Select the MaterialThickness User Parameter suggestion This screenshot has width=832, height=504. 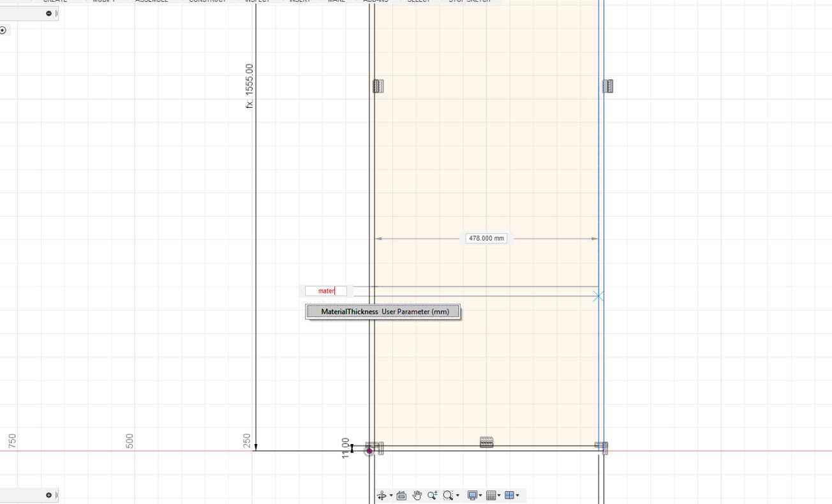point(383,312)
